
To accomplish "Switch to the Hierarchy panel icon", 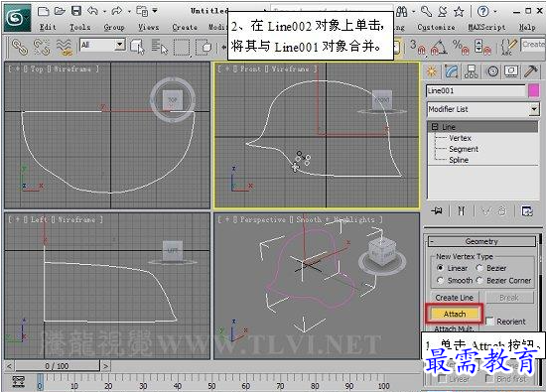I will coord(471,71).
